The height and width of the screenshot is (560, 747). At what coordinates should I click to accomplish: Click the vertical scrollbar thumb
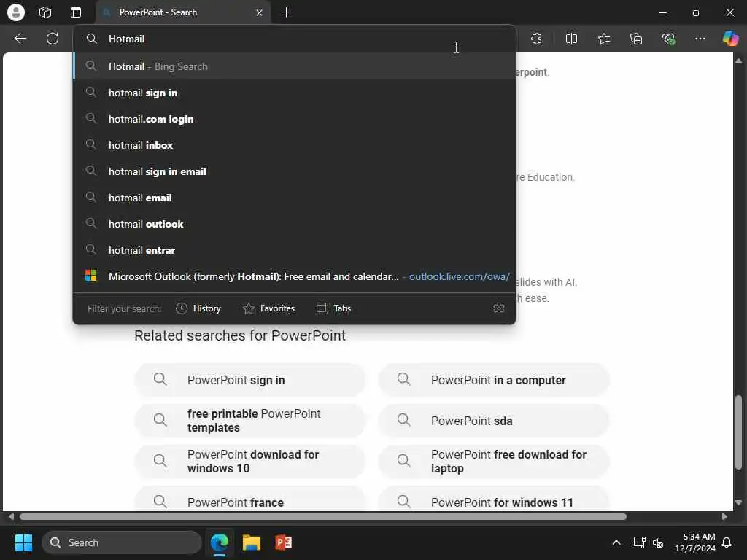tap(738, 432)
